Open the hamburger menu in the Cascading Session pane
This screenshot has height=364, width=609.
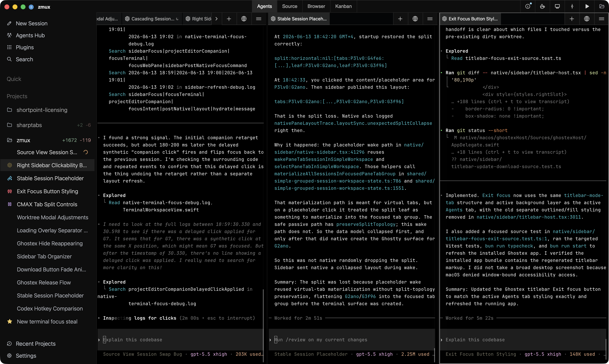(259, 19)
